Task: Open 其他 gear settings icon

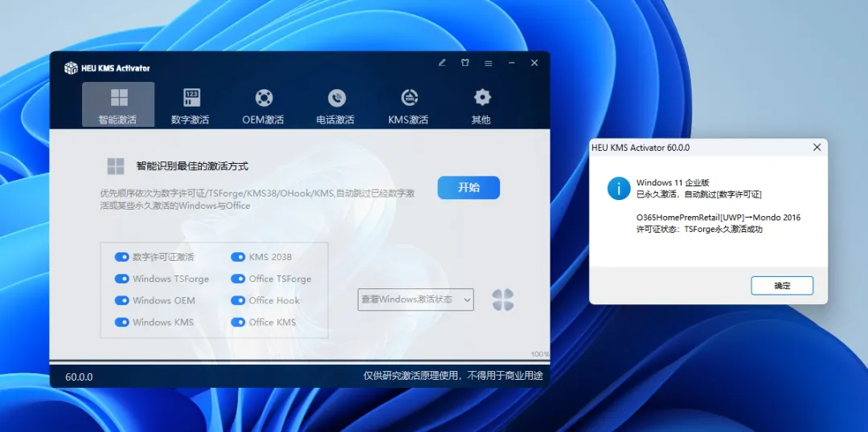Action: (481, 98)
